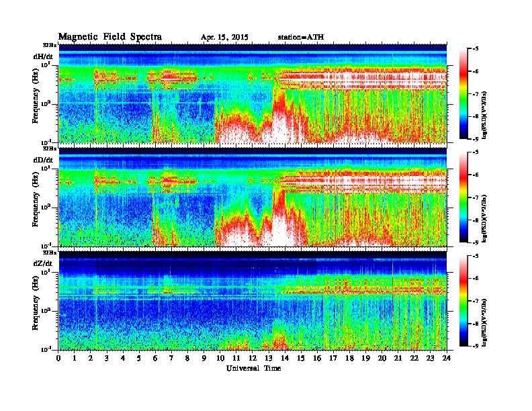Image resolution: width=532 pixels, height=411 pixels.
Task: Click the "-5" tick on dH/dt colorbar
Action: click(476, 49)
